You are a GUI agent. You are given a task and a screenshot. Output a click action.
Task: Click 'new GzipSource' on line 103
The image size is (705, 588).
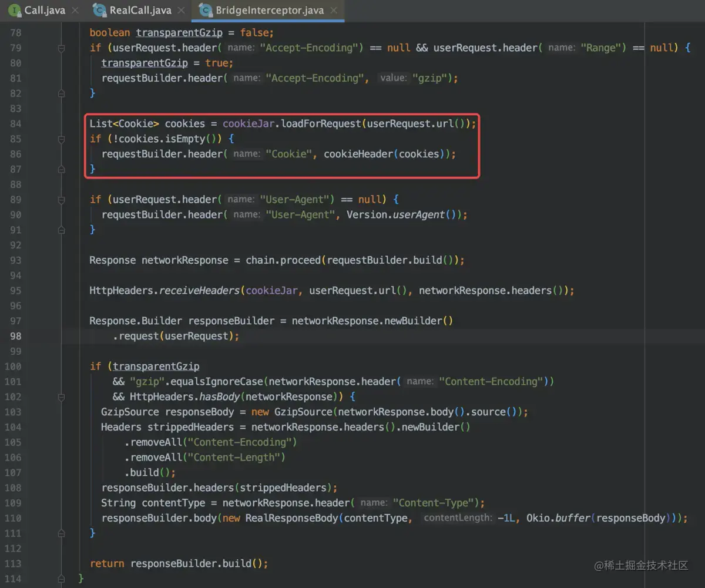coord(292,412)
